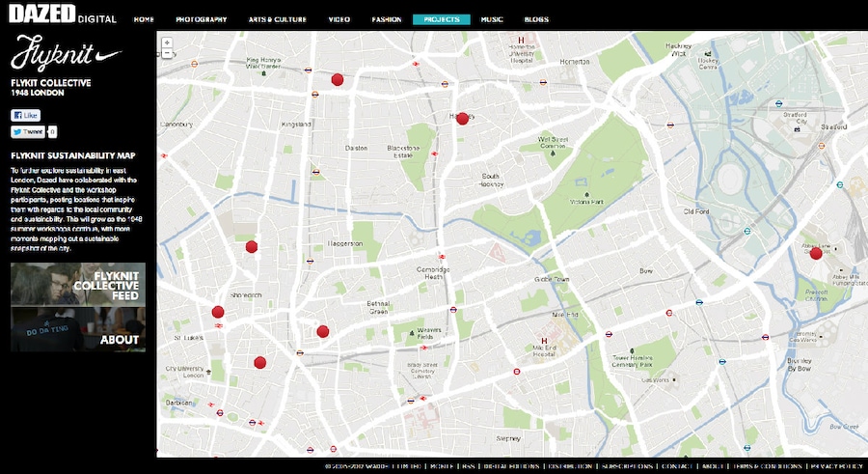Viewport: 868px width, 474px height.
Task: Navigate to the Fashion section
Action: click(386, 19)
